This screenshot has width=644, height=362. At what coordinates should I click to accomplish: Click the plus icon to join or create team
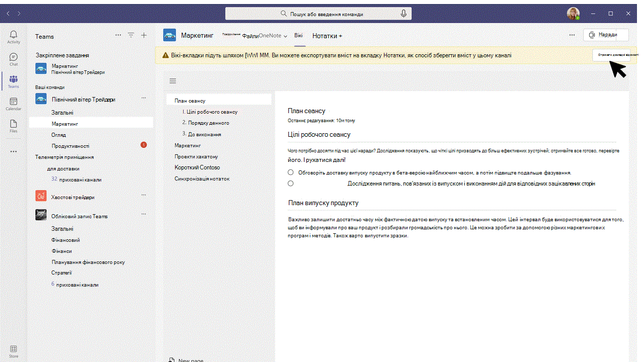(x=144, y=35)
